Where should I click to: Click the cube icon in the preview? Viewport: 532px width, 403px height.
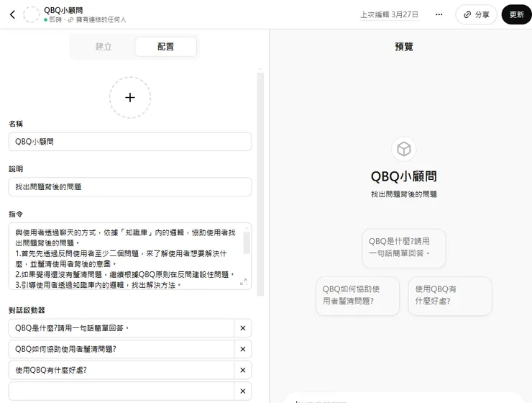click(404, 149)
